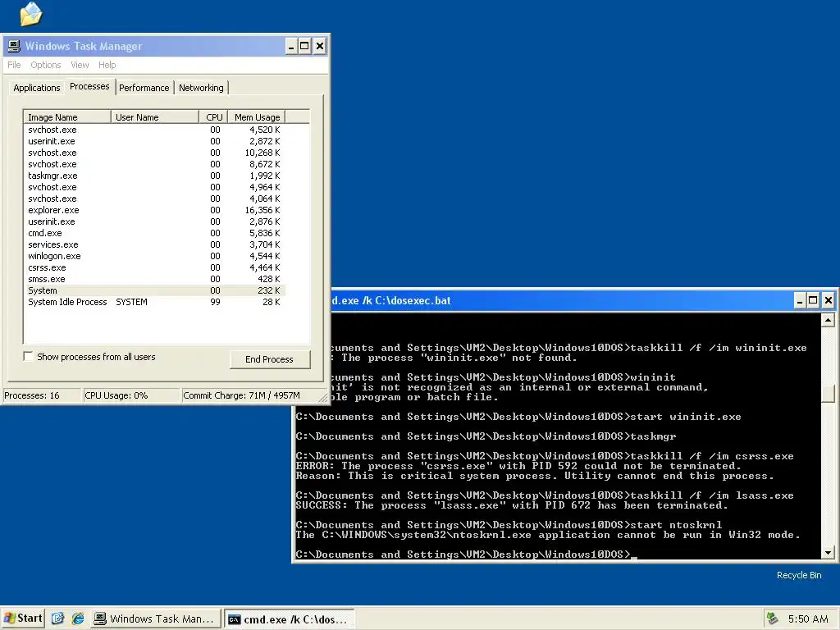Minimize the Windows Task Manager window

click(291, 46)
